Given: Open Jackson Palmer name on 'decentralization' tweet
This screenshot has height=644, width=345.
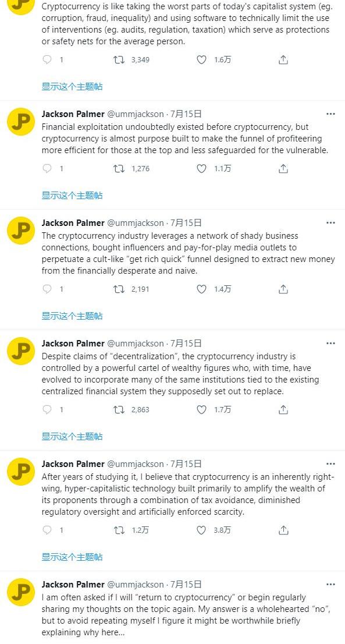Looking at the screenshot, I should pos(73,344).
